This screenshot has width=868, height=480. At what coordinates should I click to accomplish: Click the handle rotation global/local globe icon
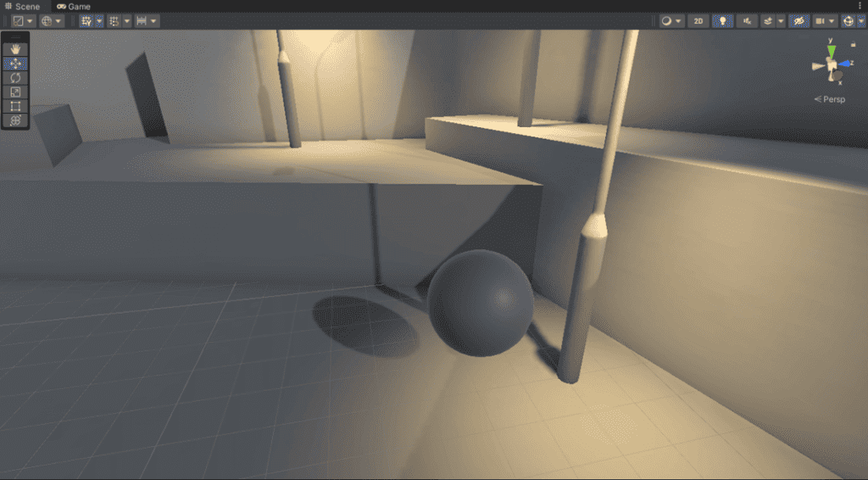point(47,21)
